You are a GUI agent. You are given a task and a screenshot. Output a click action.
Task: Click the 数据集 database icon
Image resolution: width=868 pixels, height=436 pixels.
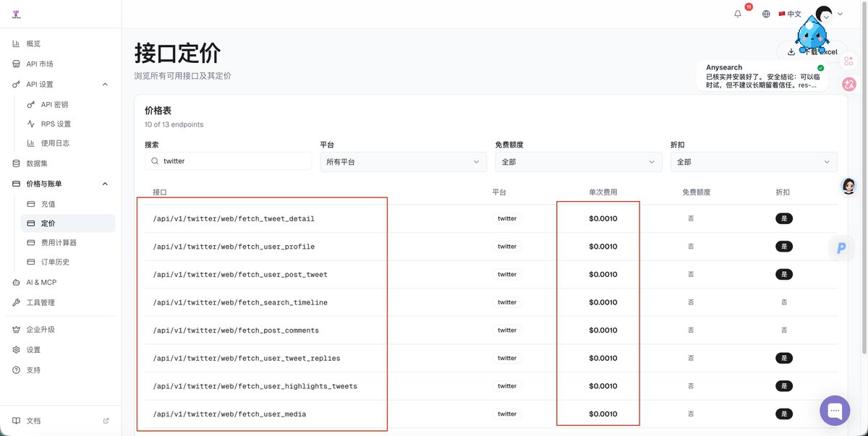(16, 163)
